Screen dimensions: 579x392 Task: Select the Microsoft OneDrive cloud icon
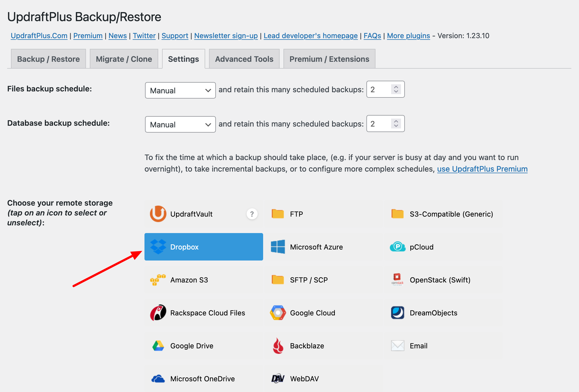coord(158,379)
